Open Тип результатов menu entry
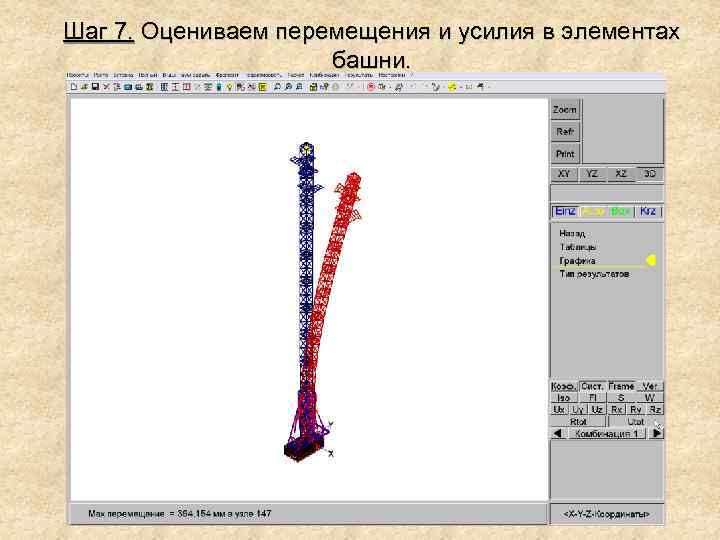720x540 pixels. (594, 274)
